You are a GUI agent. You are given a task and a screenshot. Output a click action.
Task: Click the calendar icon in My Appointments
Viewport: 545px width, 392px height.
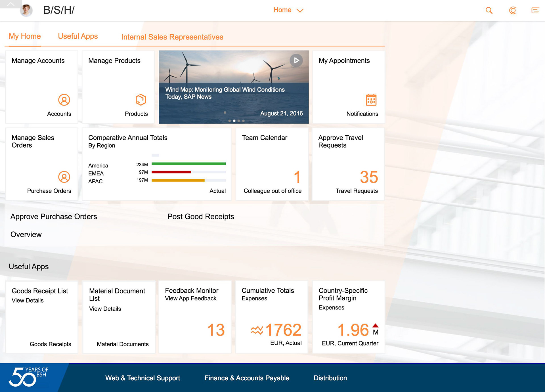pos(371,100)
